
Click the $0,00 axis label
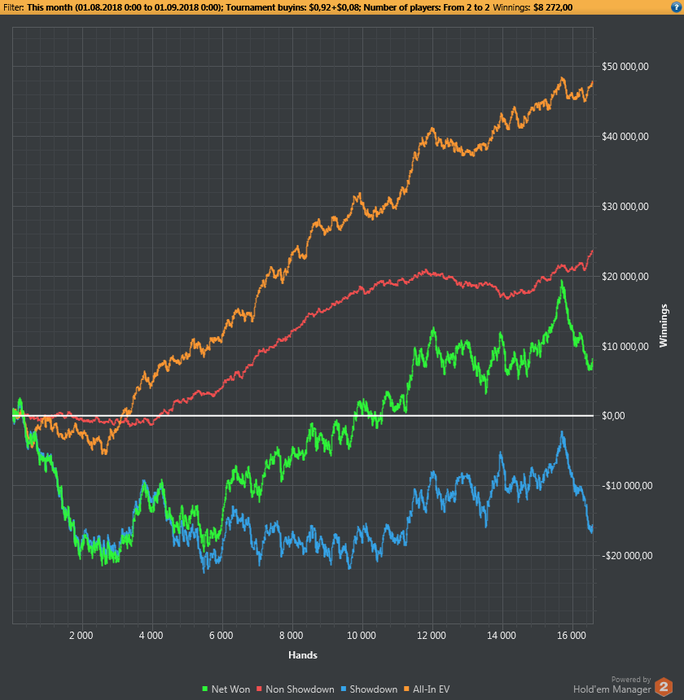(x=613, y=416)
